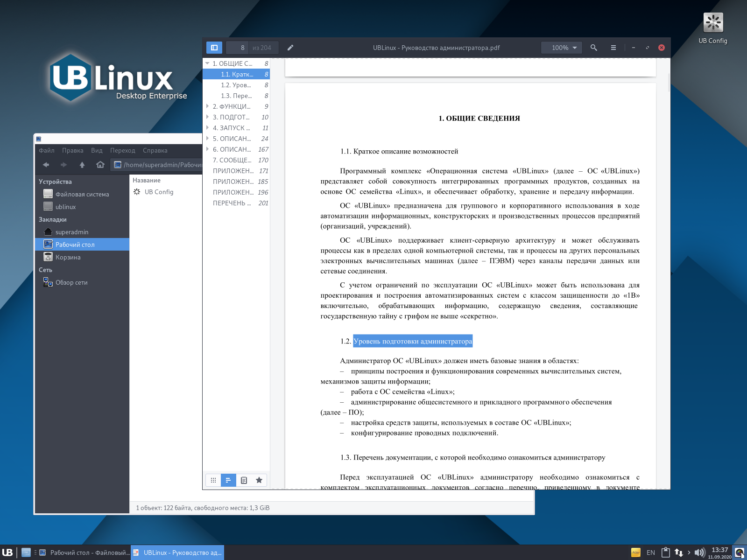The width and height of the screenshot is (747, 560).
Task: Click the volume speaker tray icon
Action: click(699, 553)
